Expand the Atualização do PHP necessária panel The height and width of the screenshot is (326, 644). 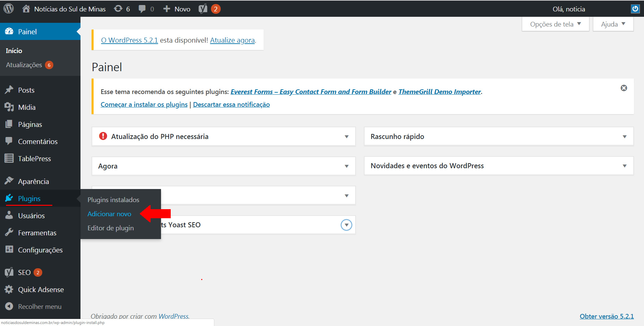click(346, 137)
